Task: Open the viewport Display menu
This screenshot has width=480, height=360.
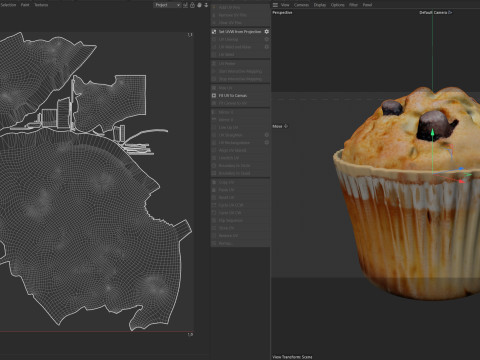Action: tap(320, 5)
